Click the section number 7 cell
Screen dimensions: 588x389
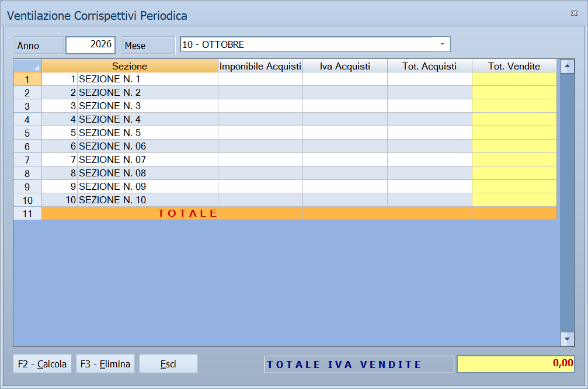pyautogui.click(x=60, y=160)
